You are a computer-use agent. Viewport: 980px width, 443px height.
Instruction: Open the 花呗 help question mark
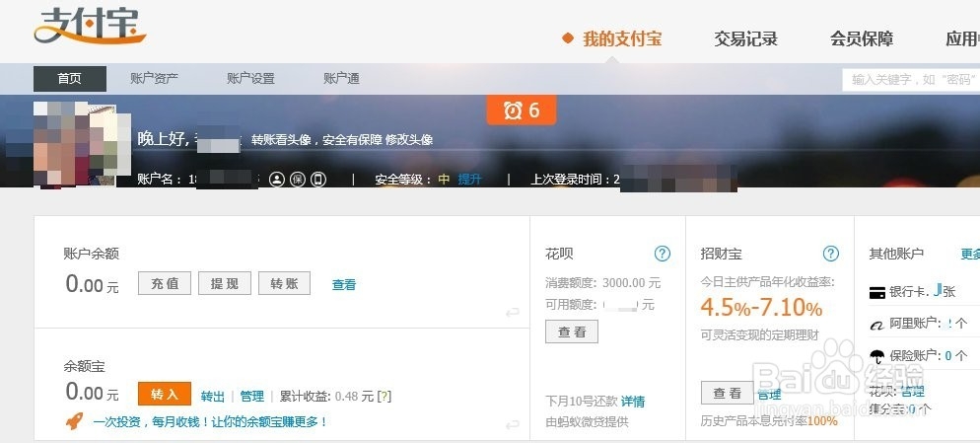coord(662,254)
